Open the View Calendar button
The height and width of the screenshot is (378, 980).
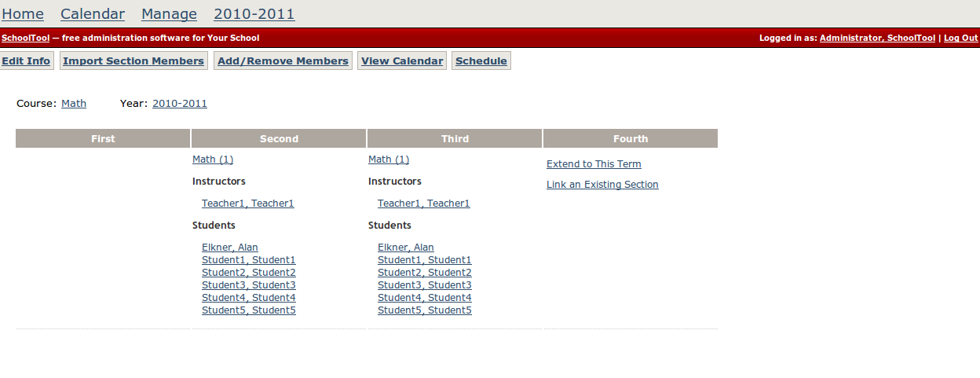tap(402, 61)
